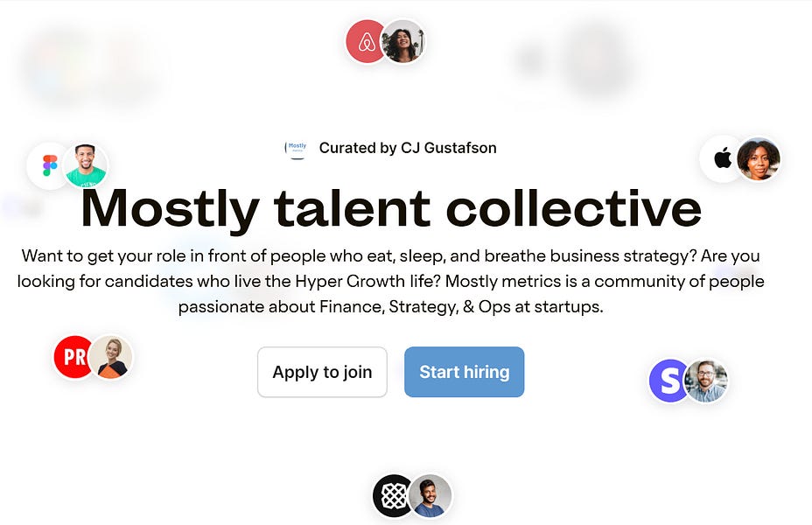This screenshot has width=812, height=525.
Task: Click the woman's avatar next to the Apple logo
Action: (x=759, y=159)
